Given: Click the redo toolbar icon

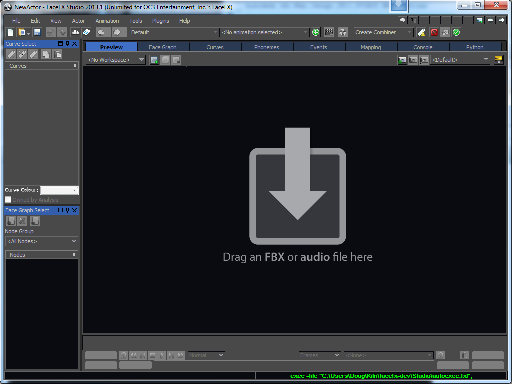Looking at the screenshot, I should [62, 32].
